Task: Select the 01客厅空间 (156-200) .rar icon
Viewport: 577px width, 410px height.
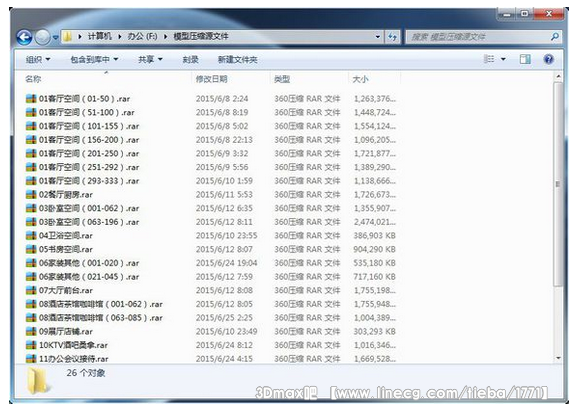Action: (31, 140)
